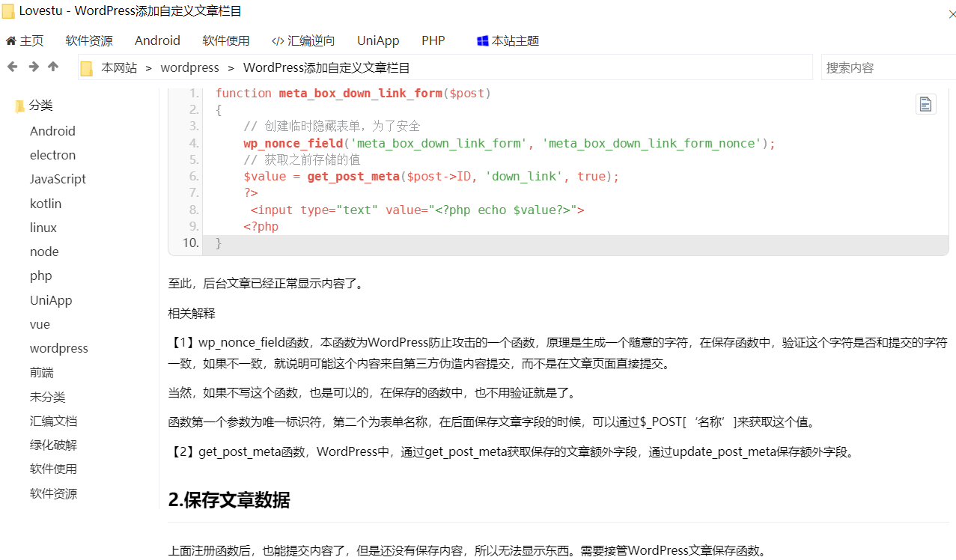The image size is (956, 560).
Task: Open the 汇编逆向 menu item
Action: click(303, 40)
